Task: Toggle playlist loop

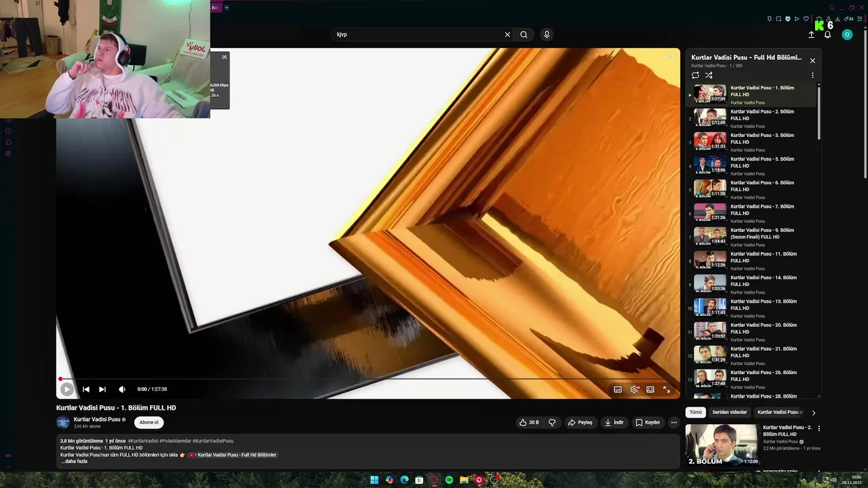Action: point(695,75)
